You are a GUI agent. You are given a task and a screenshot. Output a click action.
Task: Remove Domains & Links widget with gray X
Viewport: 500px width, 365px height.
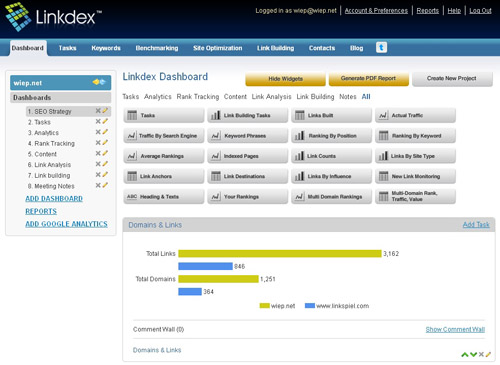(481, 354)
